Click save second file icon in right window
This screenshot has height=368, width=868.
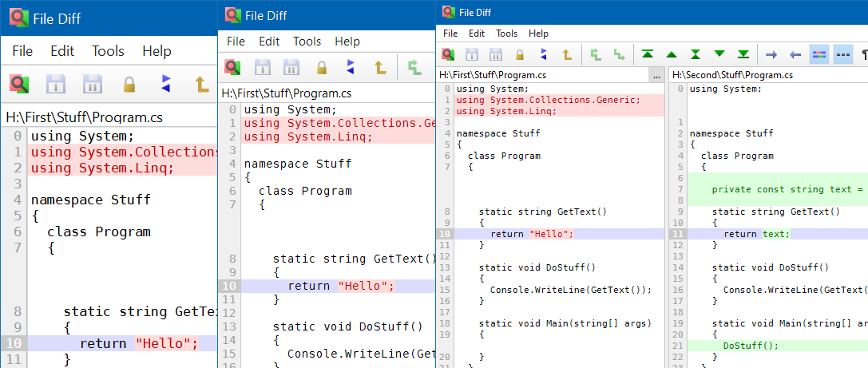pyautogui.click(x=495, y=54)
